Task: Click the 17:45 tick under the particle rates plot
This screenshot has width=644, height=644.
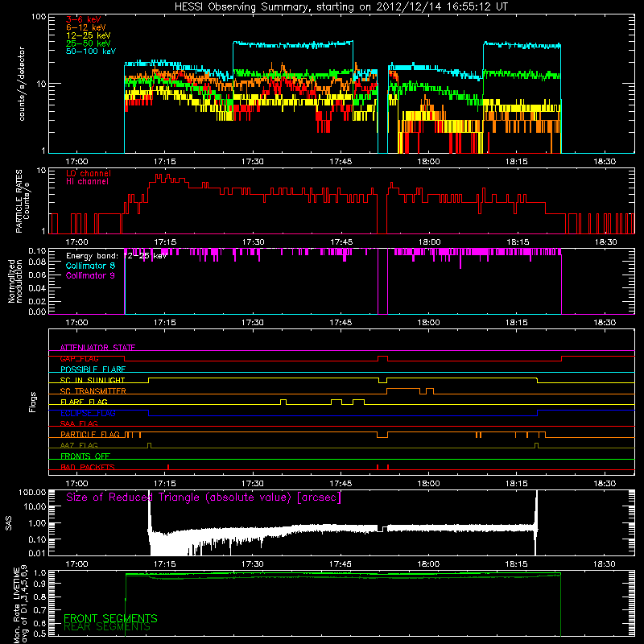Action: tap(341, 242)
